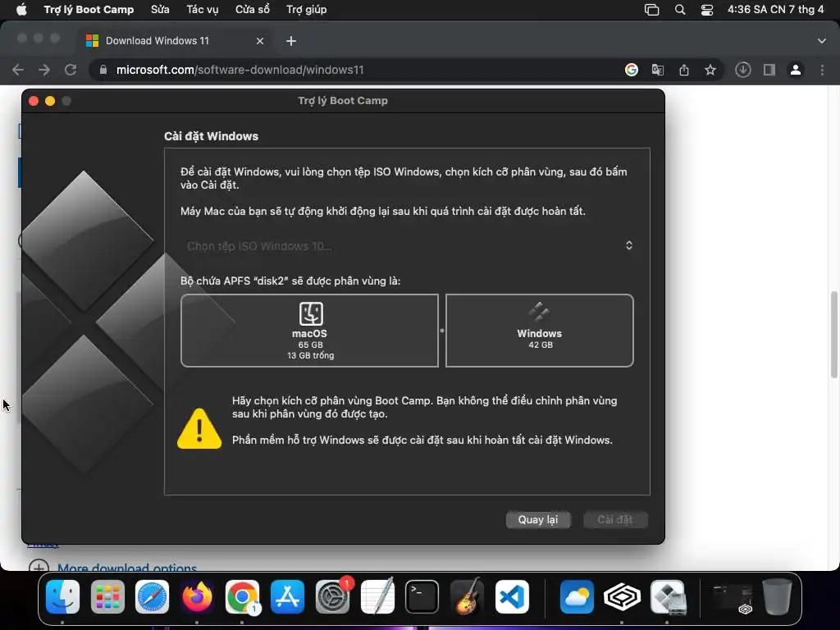Image resolution: width=840 pixels, height=630 pixels.
Task: Translate this page icon
Action: pos(658,70)
